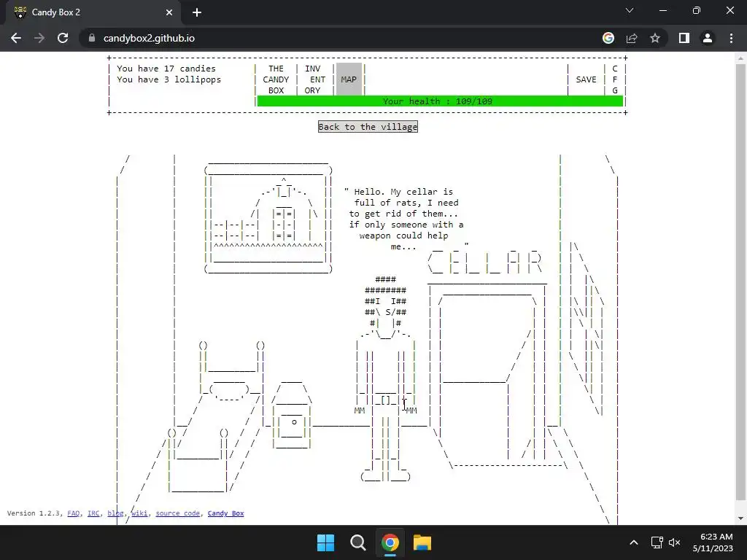Open the INVENTORY game tab
The width and height of the screenshot is (747, 560).
tap(315, 79)
